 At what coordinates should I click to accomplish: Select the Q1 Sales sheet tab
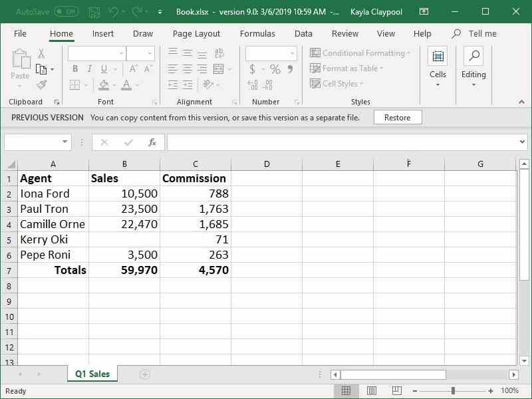click(x=92, y=374)
